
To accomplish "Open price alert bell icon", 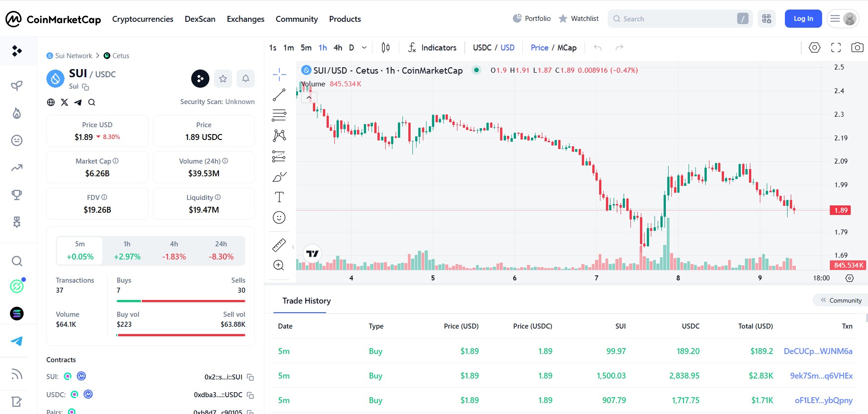I will pos(246,79).
